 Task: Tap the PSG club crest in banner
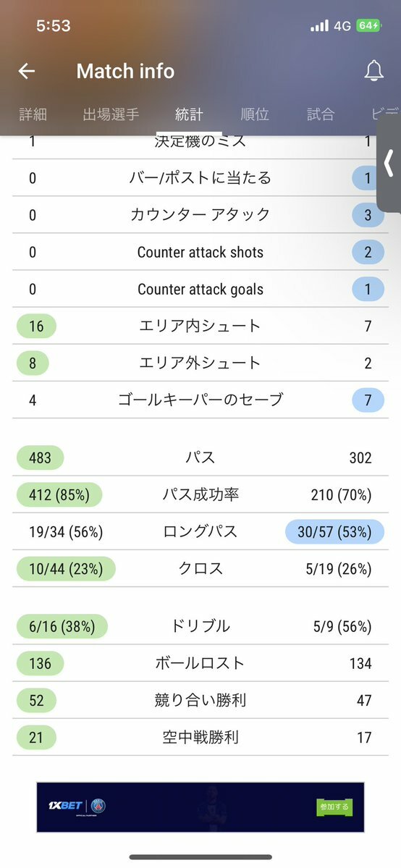[x=98, y=806]
